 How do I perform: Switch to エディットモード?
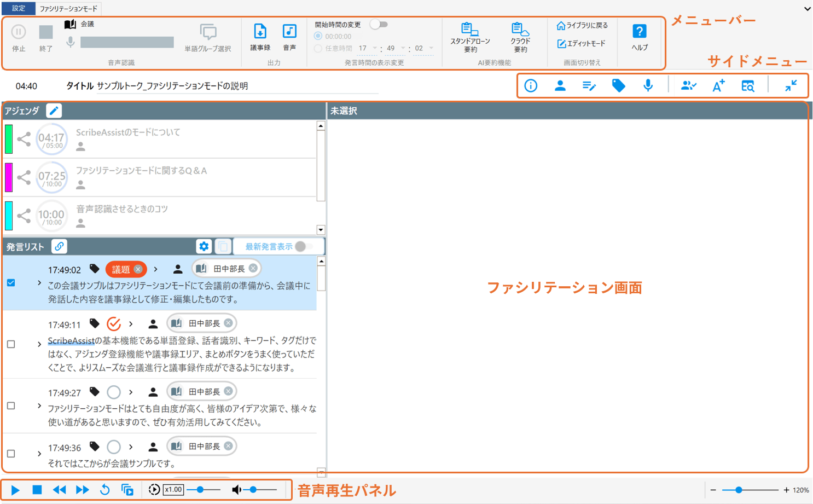(581, 43)
